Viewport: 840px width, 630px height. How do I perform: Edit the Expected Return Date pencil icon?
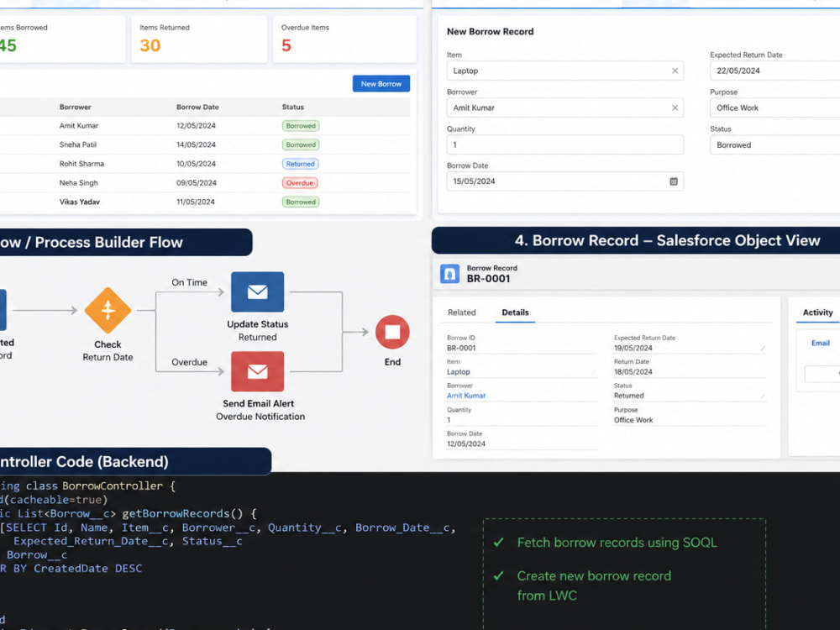pos(763,349)
